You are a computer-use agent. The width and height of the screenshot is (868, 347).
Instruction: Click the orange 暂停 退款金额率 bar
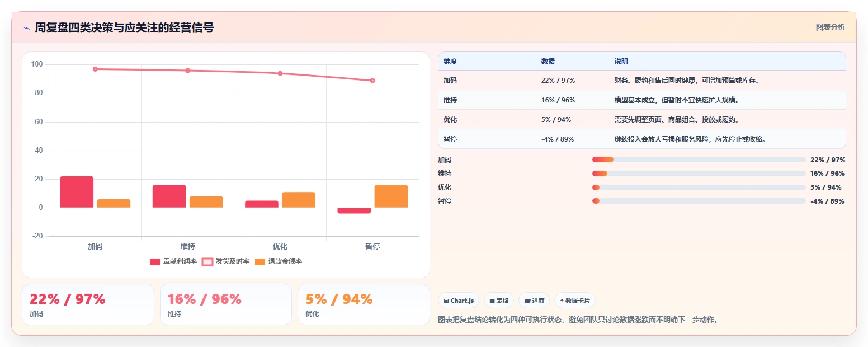click(x=391, y=196)
